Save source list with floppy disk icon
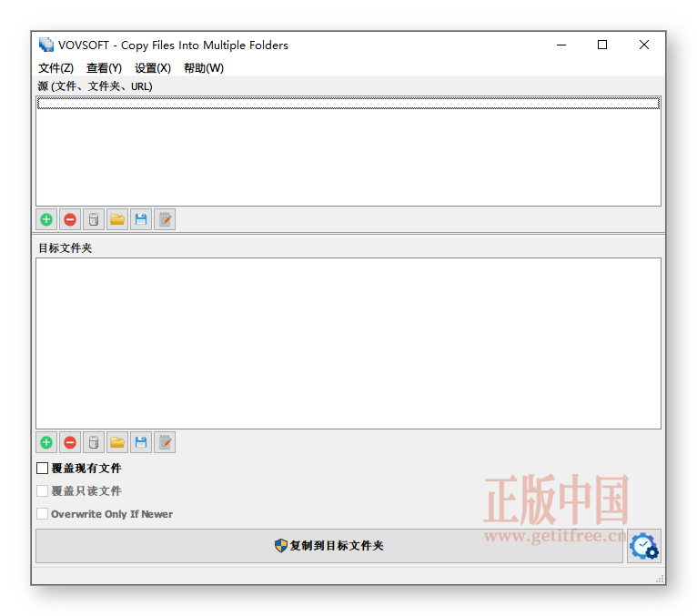Screen dimensions: 697x616 [x=141, y=219]
